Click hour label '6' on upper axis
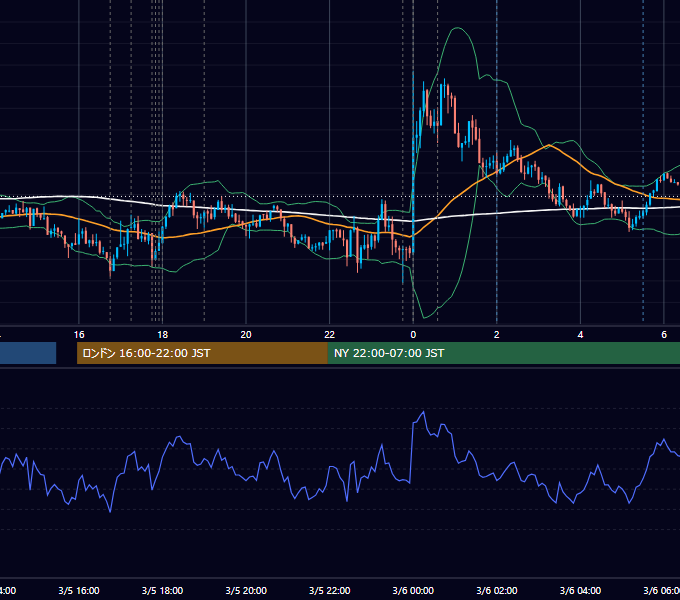 click(x=664, y=335)
